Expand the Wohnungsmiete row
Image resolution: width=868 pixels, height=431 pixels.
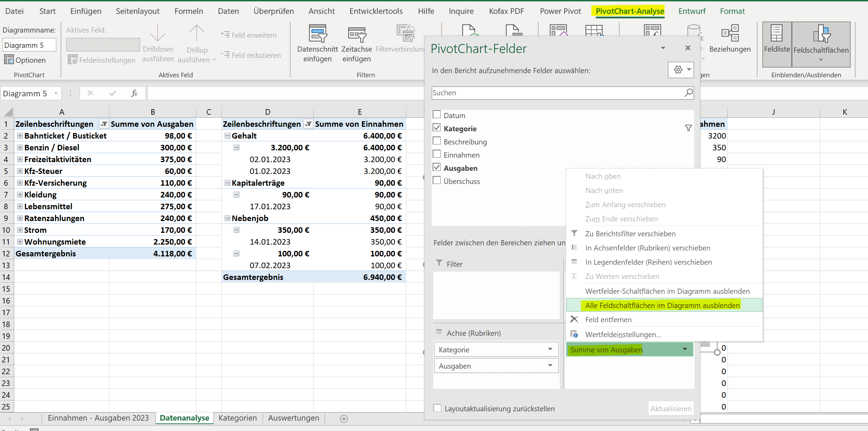(x=20, y=241)
